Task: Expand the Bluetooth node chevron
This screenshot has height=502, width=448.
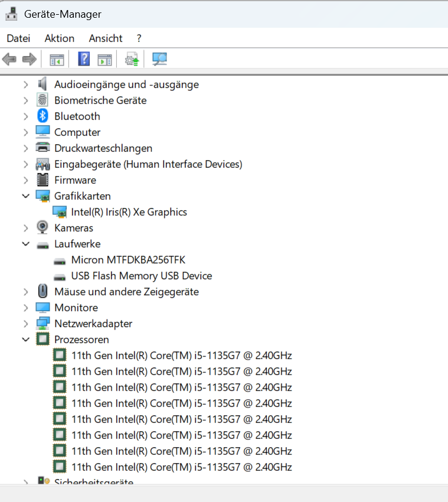Action: pyautogui.click(x=26, y=116)
